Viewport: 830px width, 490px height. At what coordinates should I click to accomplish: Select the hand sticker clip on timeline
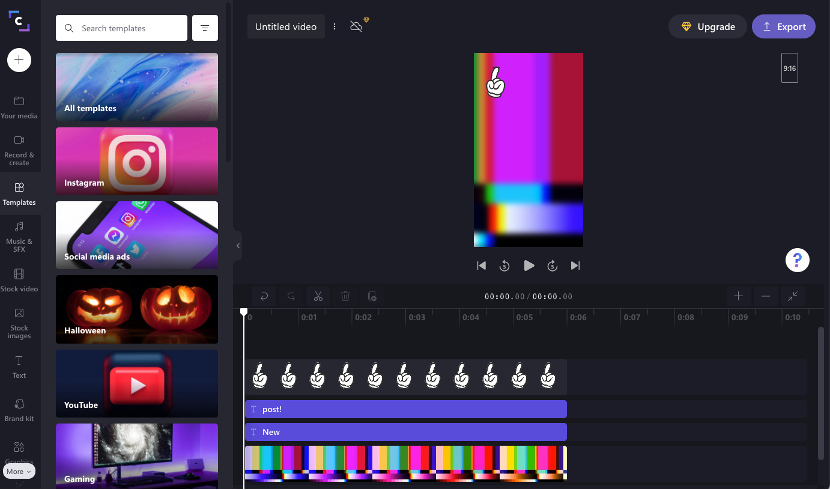pos(405,377)
